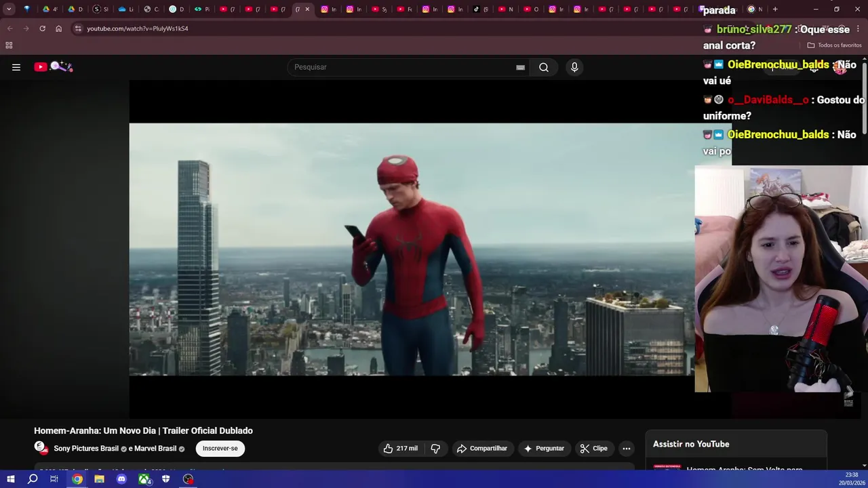
Task: Open site information icon in address bar
Action: 78,28
